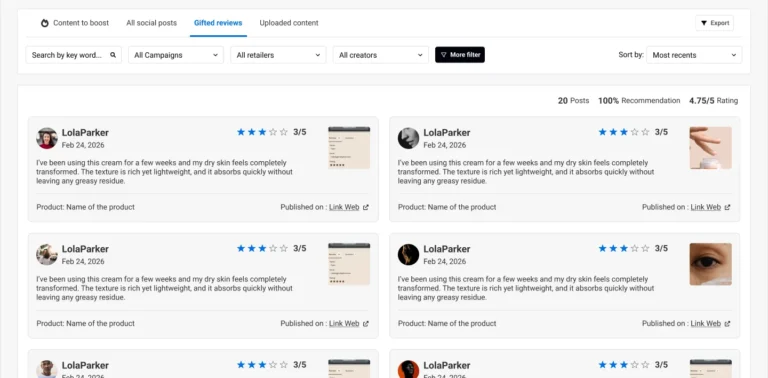Switch to All social posts tab
Screen dimensions: 768x378
tap(151, 23)
